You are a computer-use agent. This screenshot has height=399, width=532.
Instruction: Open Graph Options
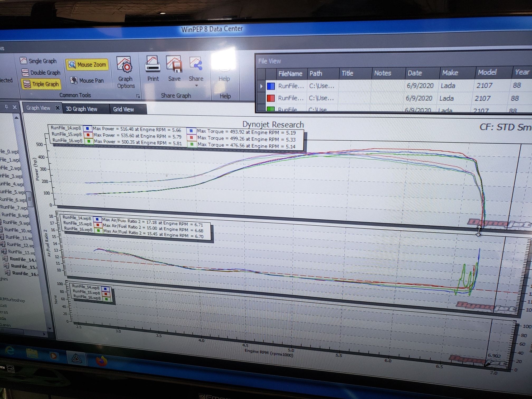(126, 72)
